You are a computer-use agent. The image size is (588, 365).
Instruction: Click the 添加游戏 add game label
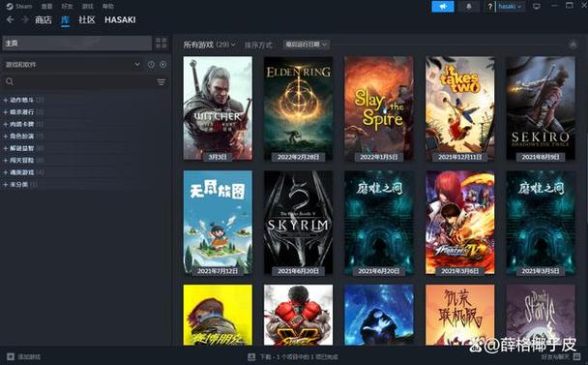point(29,356)
